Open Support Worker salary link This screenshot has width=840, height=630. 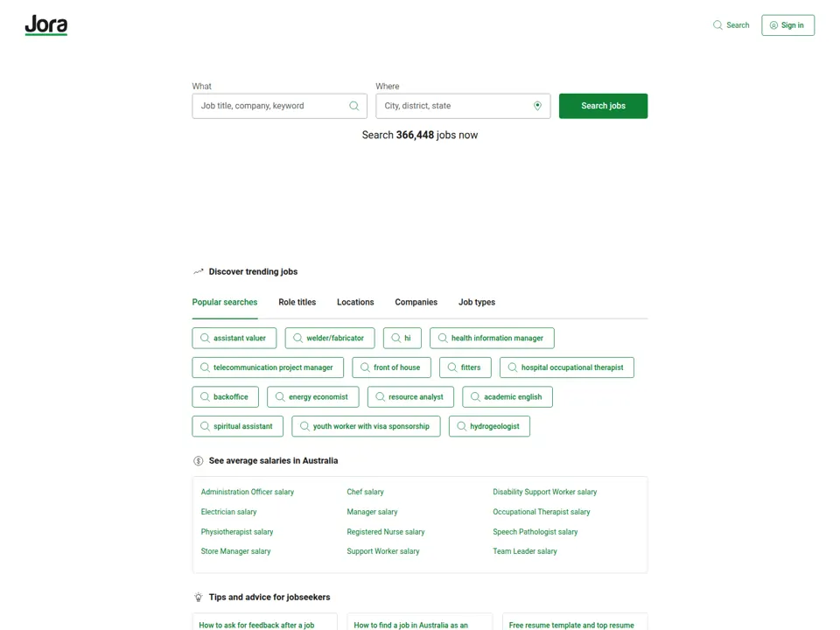tap(383, 551)
